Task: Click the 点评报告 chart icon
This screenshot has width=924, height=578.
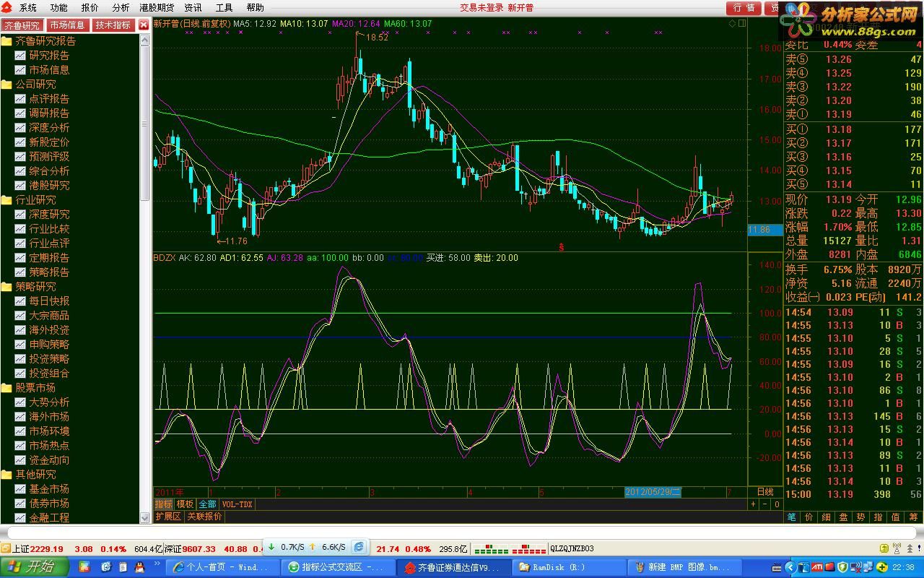Action: tap(20, 99)
